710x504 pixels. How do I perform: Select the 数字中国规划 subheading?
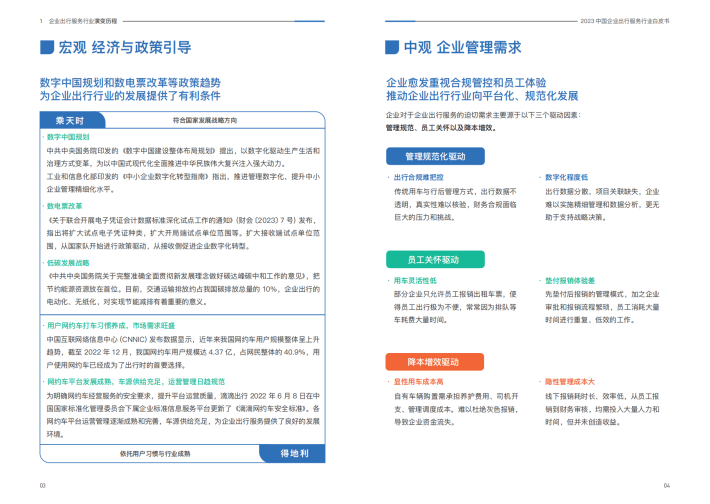(x=69, y=136)
